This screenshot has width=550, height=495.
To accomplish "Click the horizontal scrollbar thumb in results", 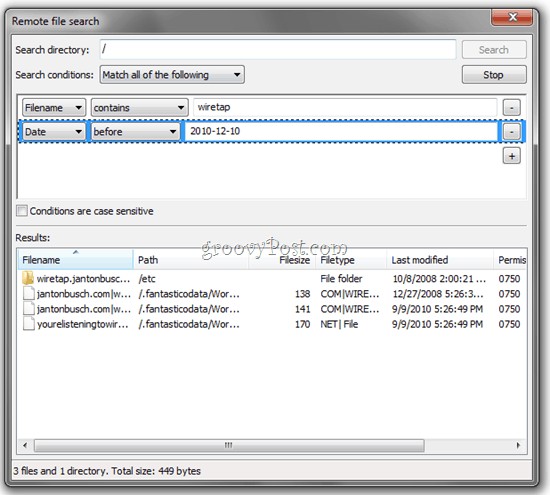I will (229, 446).
